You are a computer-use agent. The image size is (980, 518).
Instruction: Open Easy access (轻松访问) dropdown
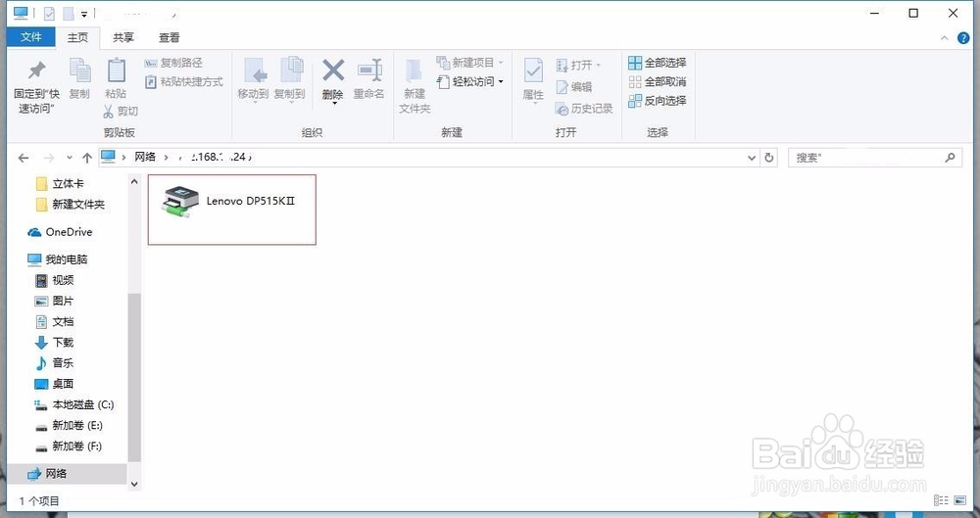[x=470, y=82]
